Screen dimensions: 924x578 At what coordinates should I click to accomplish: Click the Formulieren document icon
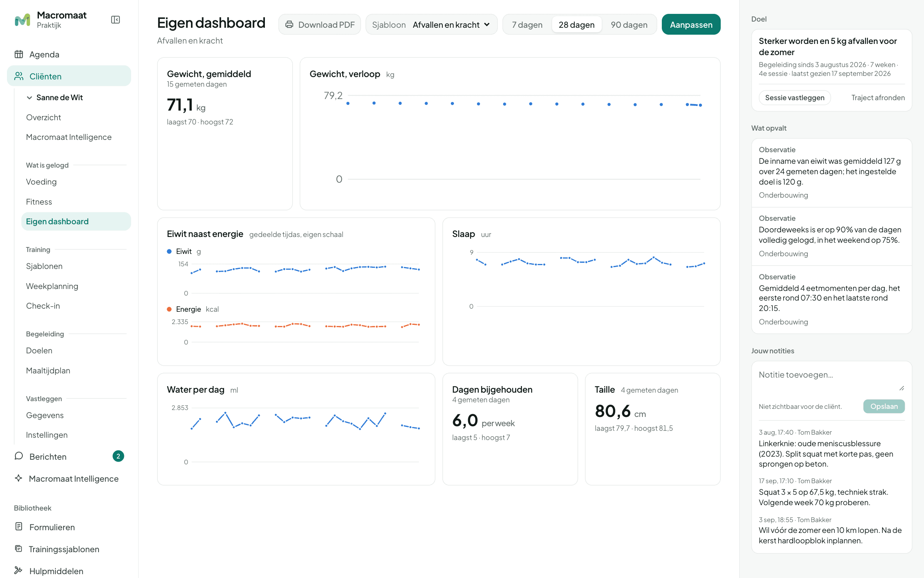[x=18, y=527]
